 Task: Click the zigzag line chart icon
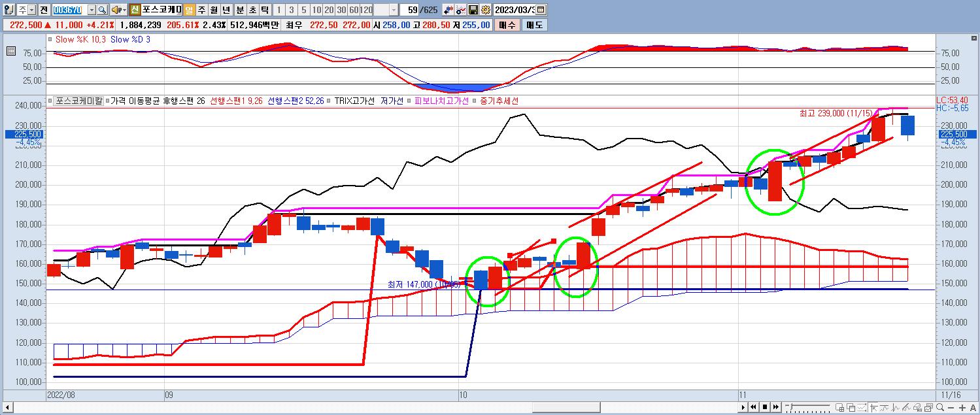point(895,407)
